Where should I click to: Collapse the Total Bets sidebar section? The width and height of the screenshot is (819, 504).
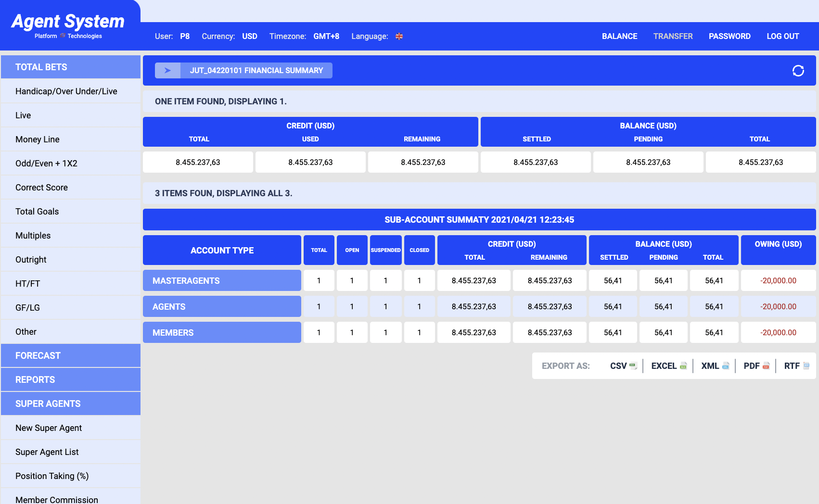71,67
